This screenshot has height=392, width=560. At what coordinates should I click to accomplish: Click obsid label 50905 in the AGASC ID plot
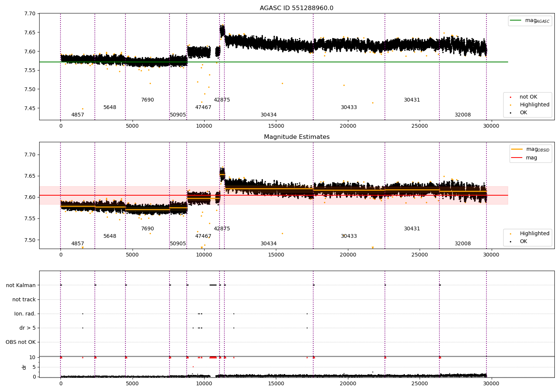point(178,115)
